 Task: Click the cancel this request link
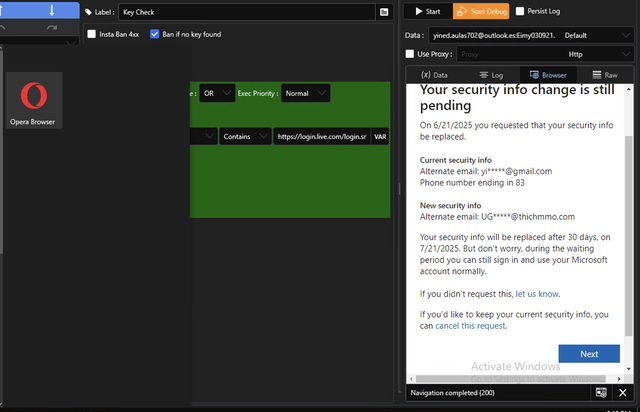pos(470,326)
